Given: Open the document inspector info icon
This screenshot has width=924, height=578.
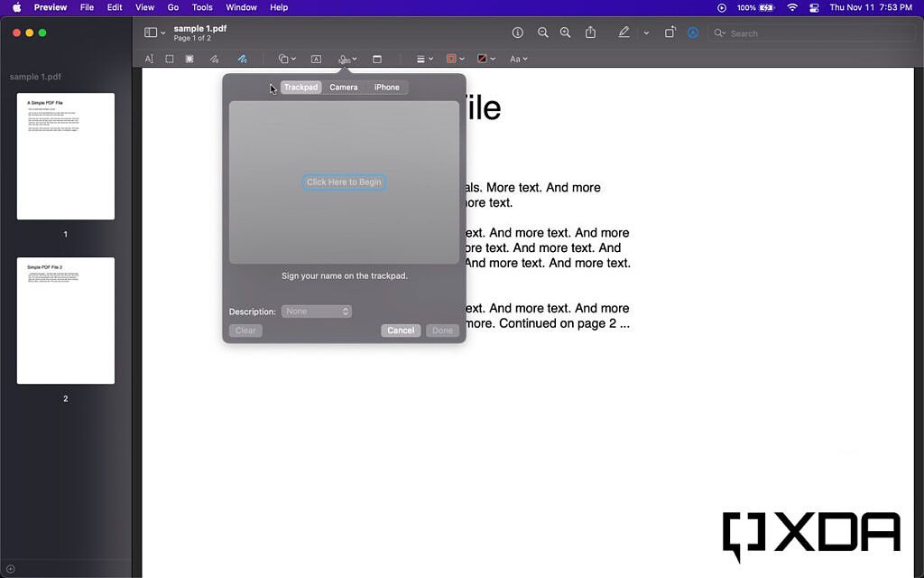Looking at the screenshot, I should [517, 32].
